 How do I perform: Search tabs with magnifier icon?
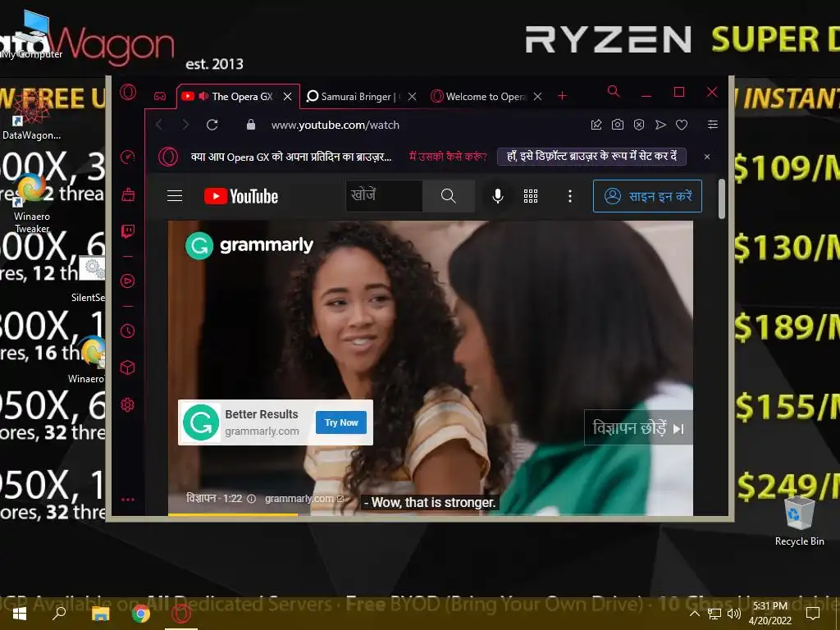pyautogui.click(x=614, y=92)
